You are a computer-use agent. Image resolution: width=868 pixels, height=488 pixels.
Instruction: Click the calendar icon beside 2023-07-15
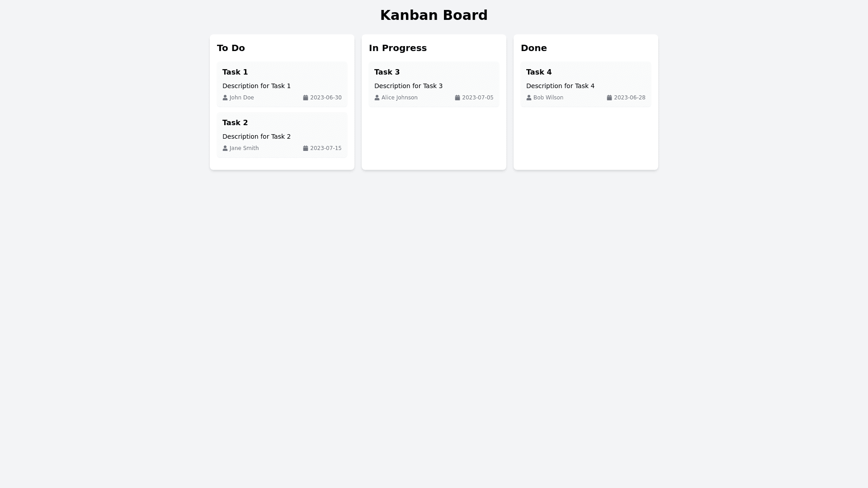click(306, 148)
